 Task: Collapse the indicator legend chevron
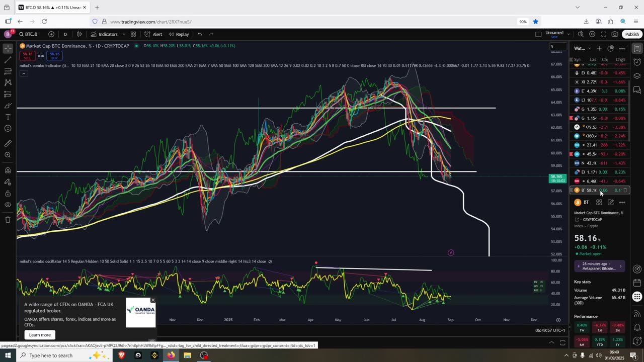pos(23,73)
